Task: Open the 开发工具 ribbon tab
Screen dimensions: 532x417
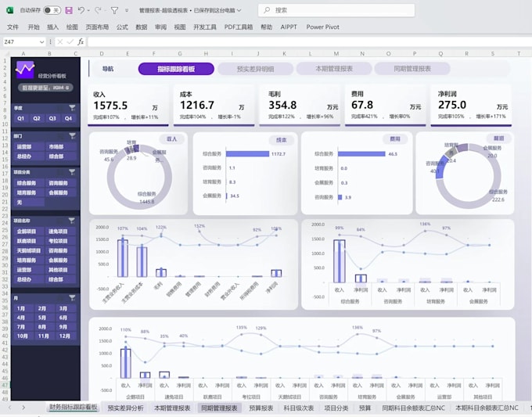Action: (205, 27)
